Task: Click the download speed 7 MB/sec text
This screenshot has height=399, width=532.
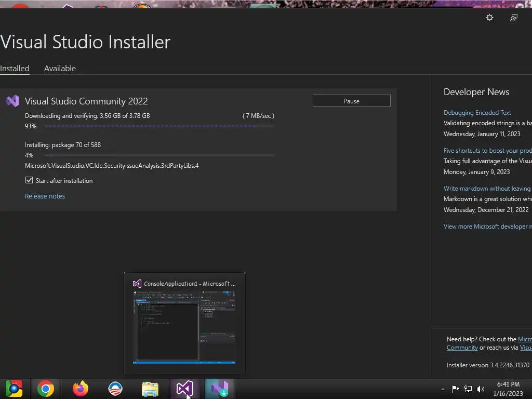Action: coord(258,116)
